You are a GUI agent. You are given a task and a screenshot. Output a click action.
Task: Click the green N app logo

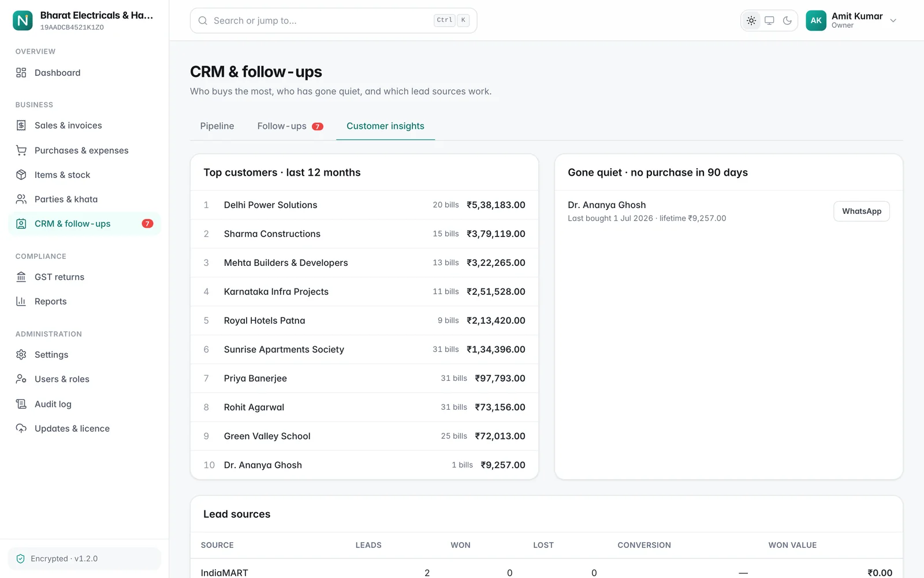[x=23, y=21]
